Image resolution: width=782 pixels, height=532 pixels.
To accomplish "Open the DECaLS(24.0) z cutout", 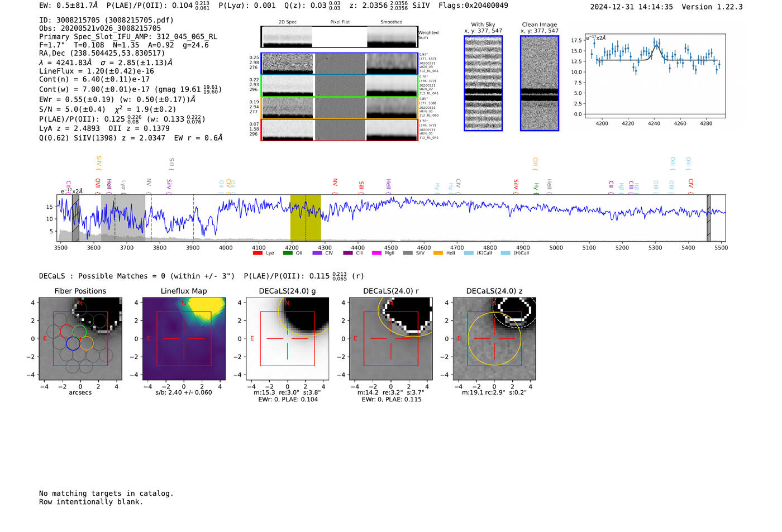I will coord(494,339).
